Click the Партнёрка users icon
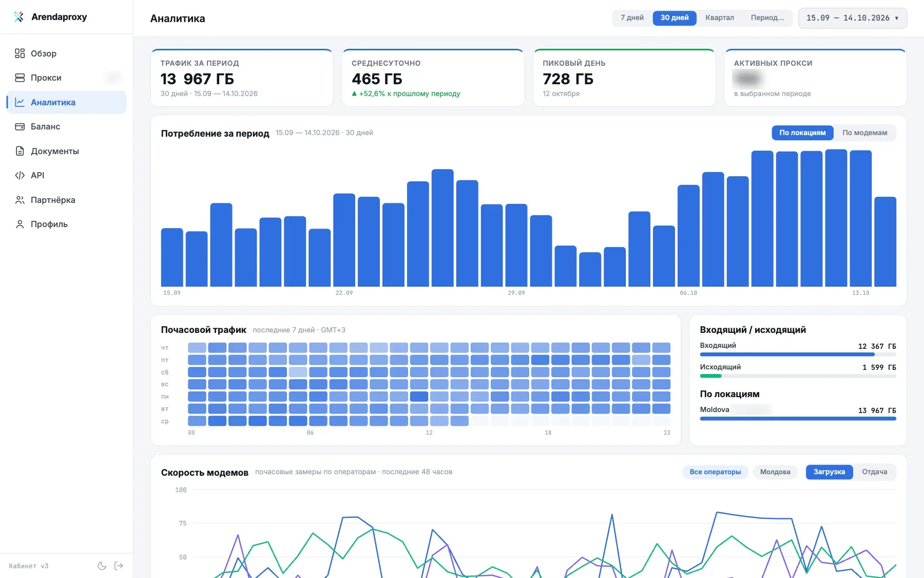 coord(20,200)
